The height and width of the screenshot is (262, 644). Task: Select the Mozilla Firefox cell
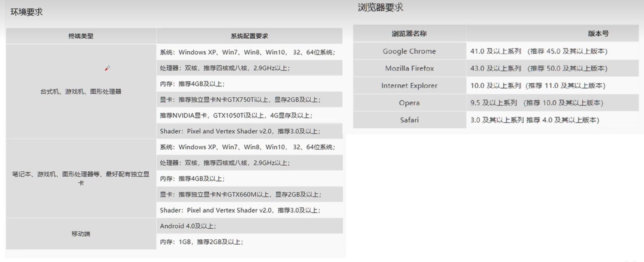[409, 68]
